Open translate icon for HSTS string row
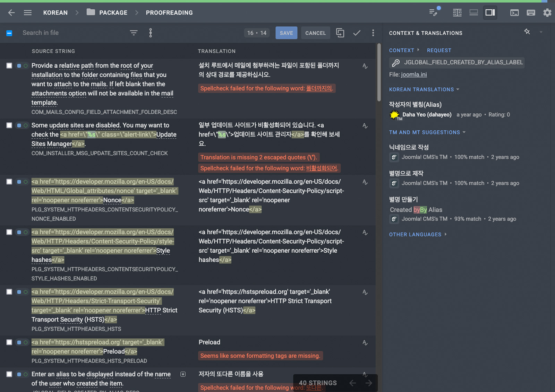 (365, 292)
